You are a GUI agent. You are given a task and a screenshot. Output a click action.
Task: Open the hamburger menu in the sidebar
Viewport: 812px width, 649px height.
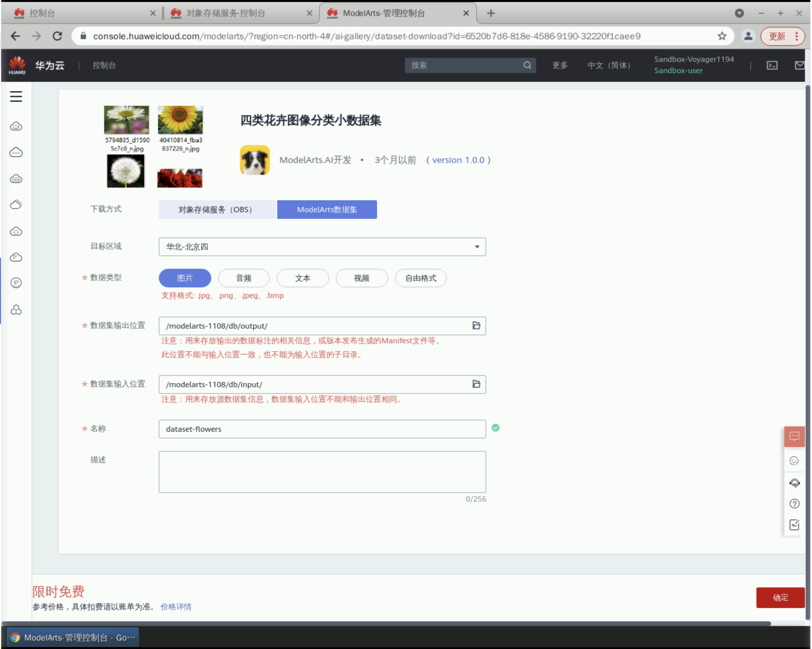16,96
